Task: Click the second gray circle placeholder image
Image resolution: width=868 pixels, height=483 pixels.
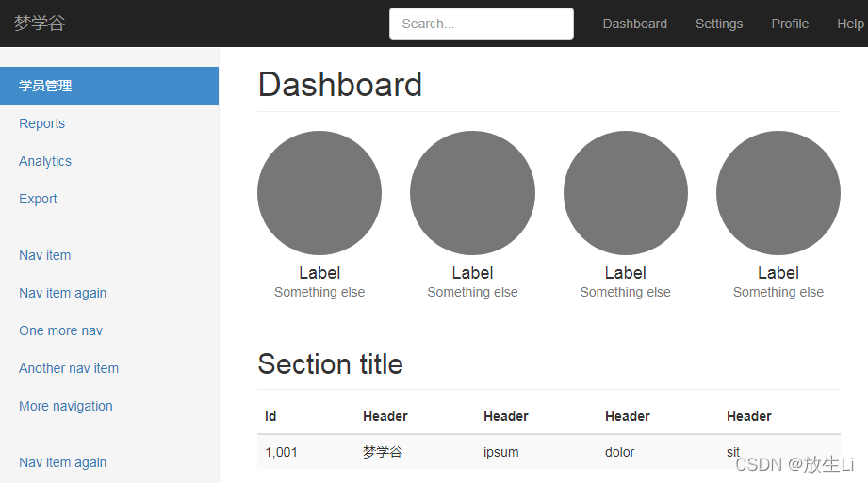Action: tap(472, 193)
